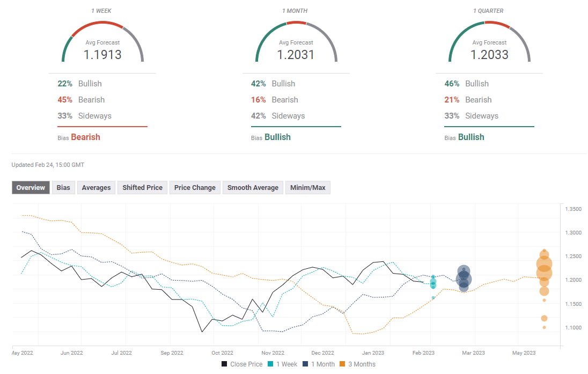Select the Averages tab
Screen dimensions: 588x374
[x=97, y=187]
